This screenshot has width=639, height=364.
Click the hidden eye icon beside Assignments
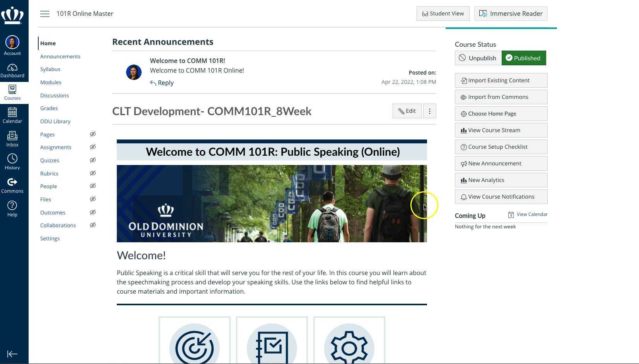click(93, 147)
